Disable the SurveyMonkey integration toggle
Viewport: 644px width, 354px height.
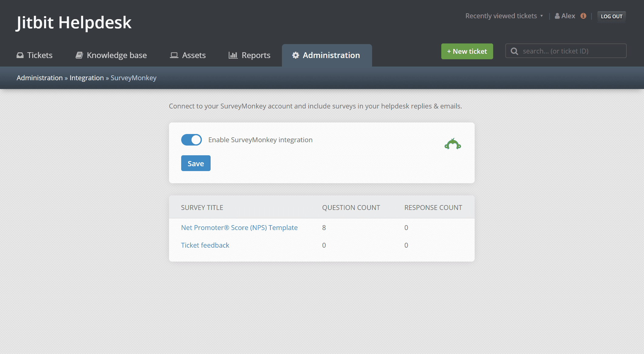(192, 140)
